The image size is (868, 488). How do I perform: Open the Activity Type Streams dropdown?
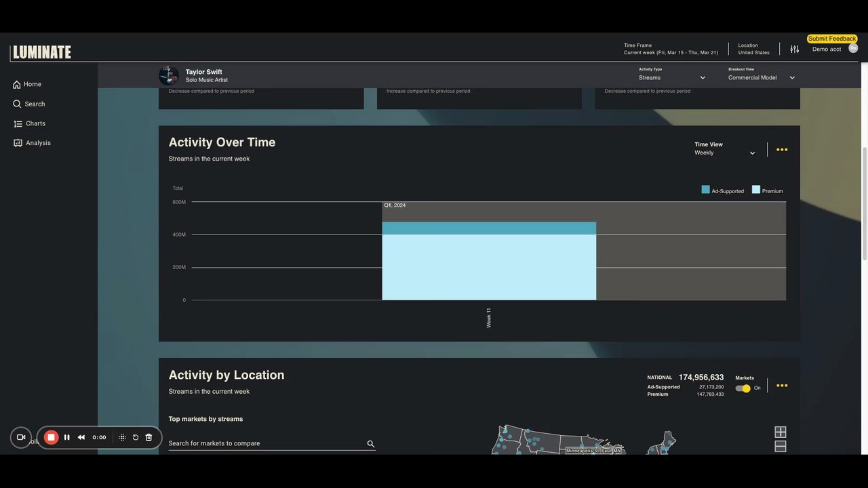point(672,78)
